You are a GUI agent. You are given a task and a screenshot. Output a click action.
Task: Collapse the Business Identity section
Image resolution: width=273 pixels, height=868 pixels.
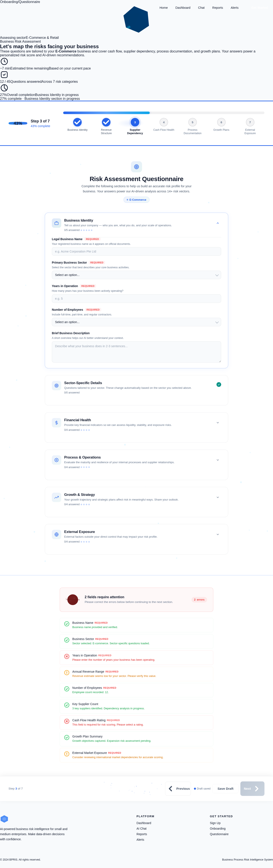(218, 223)
